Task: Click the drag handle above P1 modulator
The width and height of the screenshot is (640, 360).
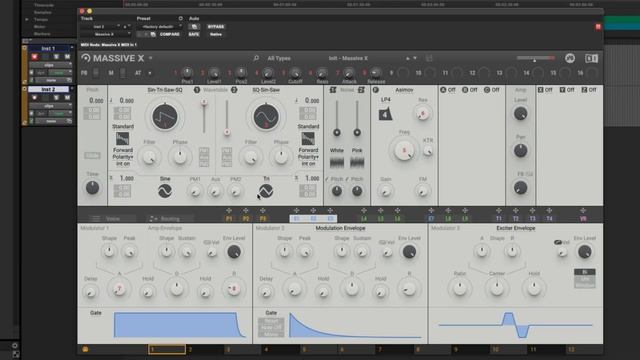Action: [x=229, y=211]
